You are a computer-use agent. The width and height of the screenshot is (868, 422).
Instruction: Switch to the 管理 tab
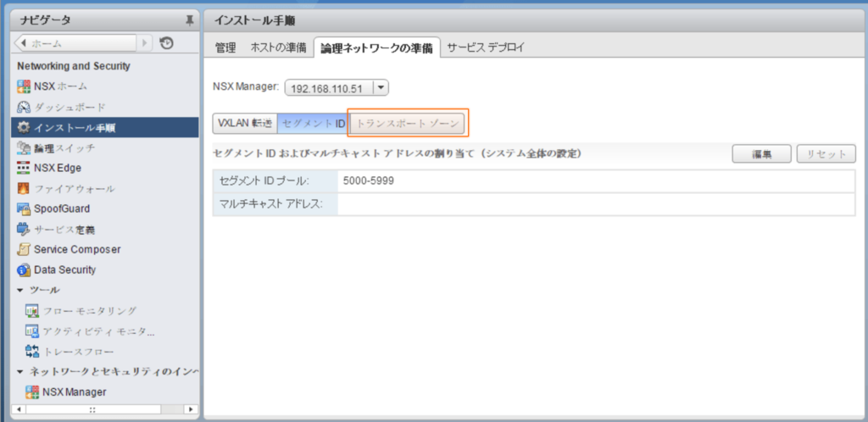pyautogui.click(x=225, y=48)
